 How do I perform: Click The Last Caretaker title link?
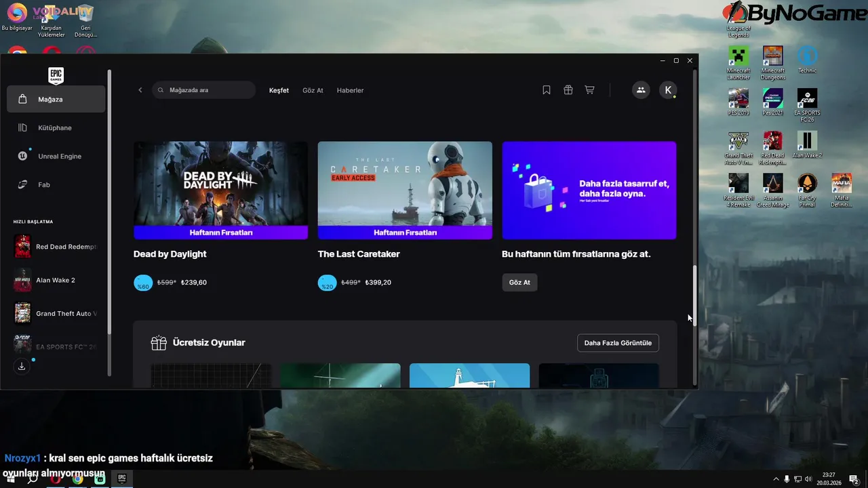coord(359,254)
